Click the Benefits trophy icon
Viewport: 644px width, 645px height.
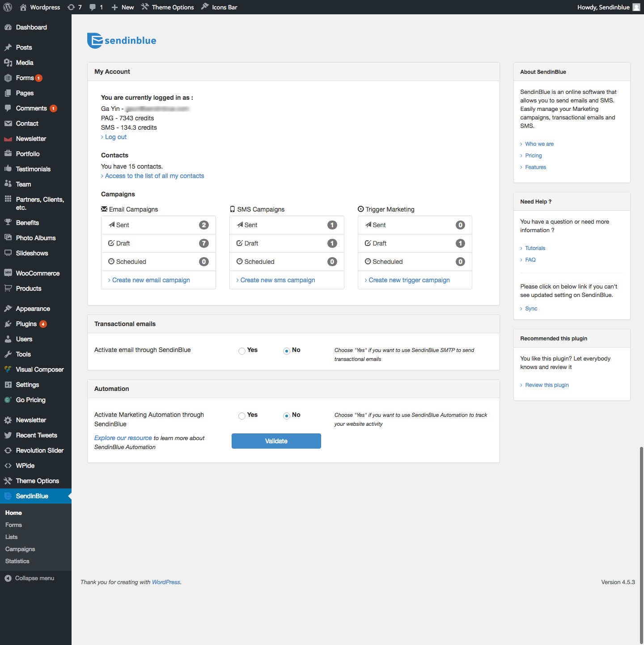[x=8, y=223]
